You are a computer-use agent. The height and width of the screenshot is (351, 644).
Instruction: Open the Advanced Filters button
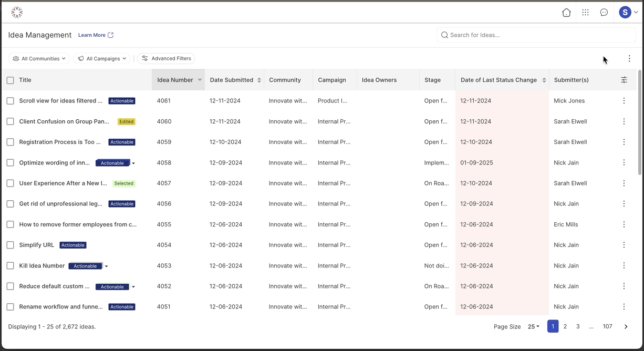click(x=166, y=59)
